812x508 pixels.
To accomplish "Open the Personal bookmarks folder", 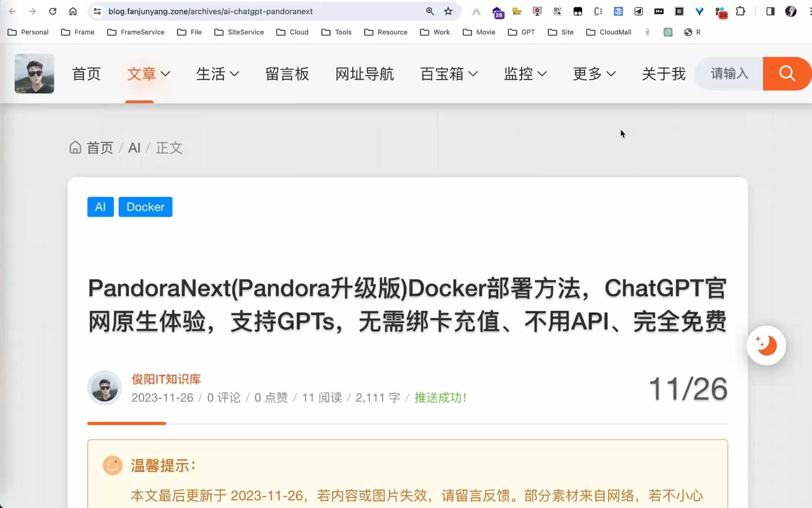I will (28, 32).
